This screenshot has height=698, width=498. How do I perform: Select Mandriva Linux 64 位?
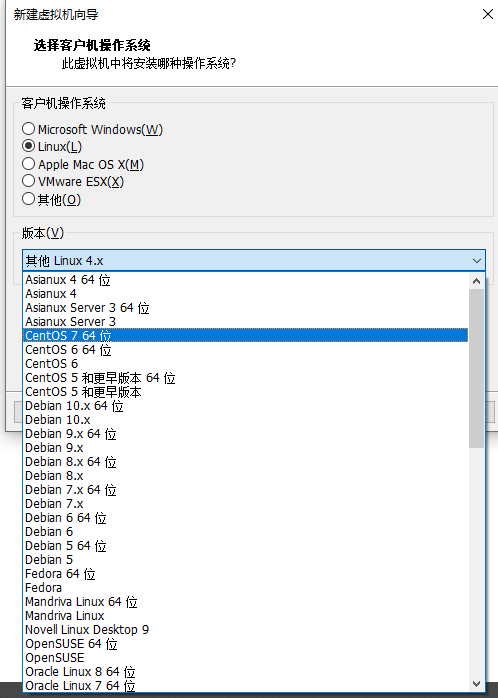click(245, 601)
